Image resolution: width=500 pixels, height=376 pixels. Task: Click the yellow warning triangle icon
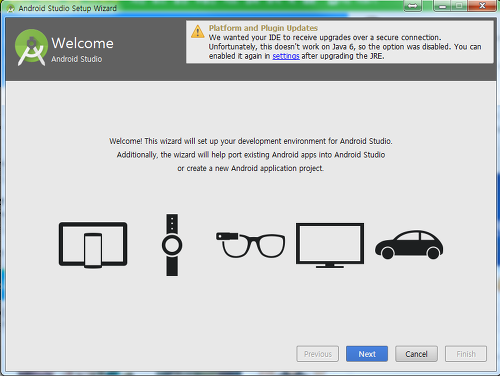(x=198, y=32)
